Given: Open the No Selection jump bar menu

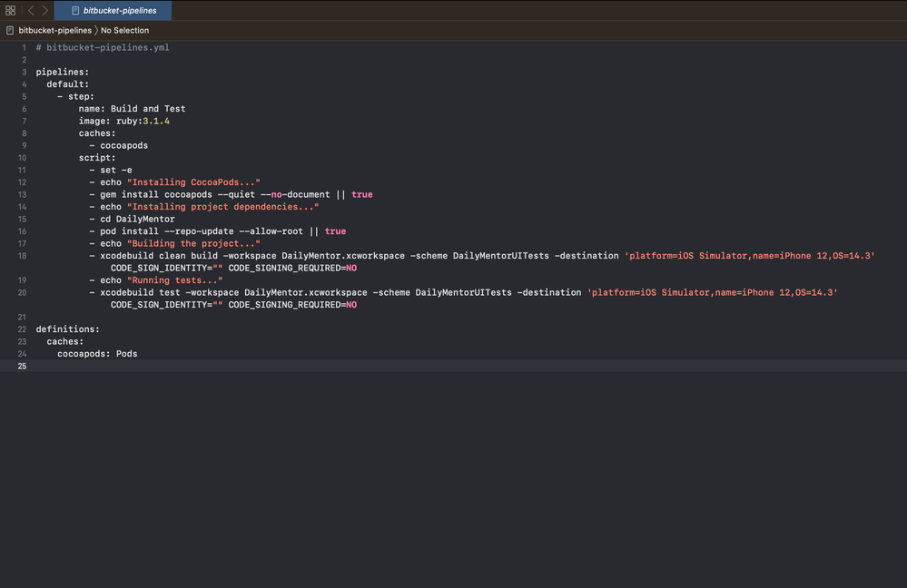Looking at the screenshot, I should pos(125,30).
